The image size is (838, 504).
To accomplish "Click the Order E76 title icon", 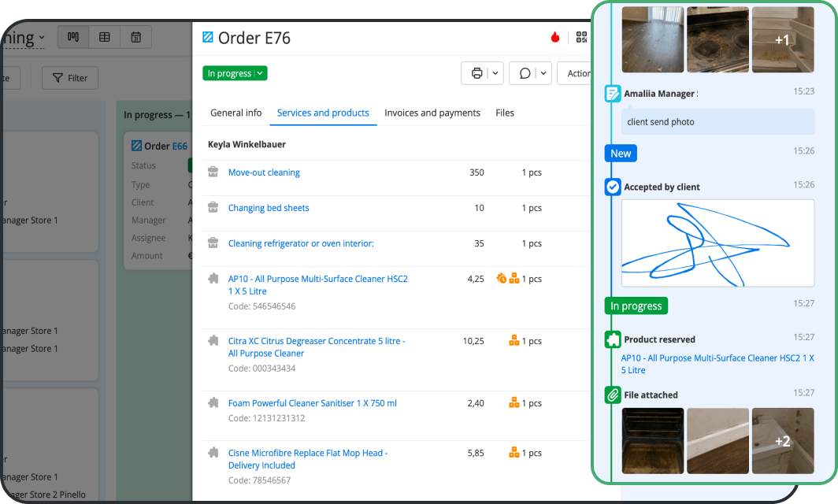I will pyautogui.click(x=208, y=38).
